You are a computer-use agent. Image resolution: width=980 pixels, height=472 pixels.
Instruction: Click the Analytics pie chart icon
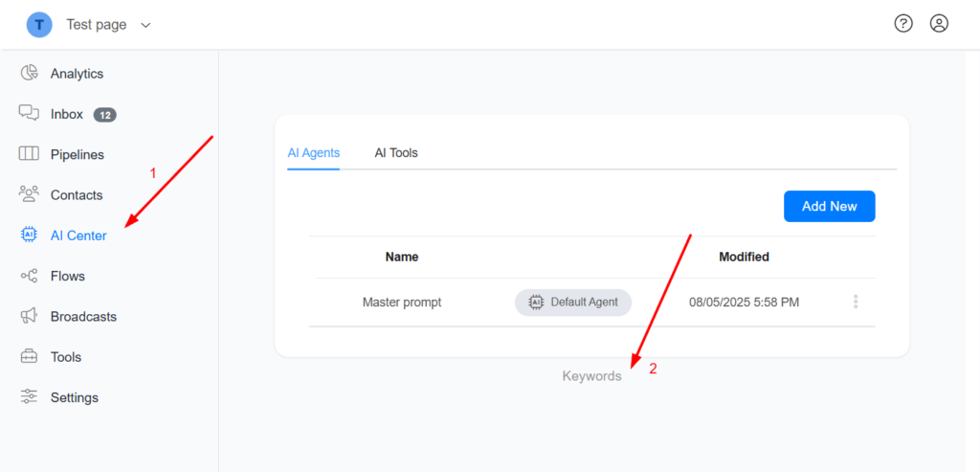pyautogui.click(x=29, y=73)
